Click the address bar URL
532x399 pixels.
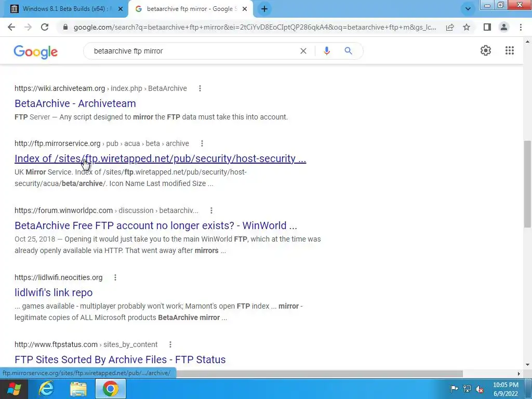coord(255,27)
